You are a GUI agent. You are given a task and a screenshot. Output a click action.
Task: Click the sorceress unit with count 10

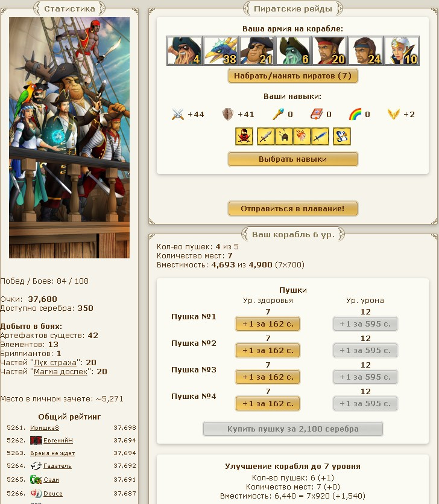click(402, 51)
